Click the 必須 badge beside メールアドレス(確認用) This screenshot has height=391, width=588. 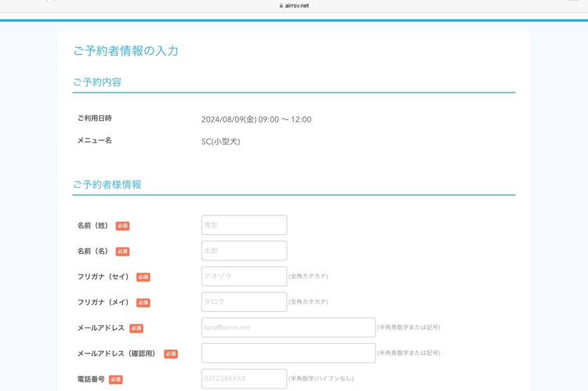pos(171,354)
